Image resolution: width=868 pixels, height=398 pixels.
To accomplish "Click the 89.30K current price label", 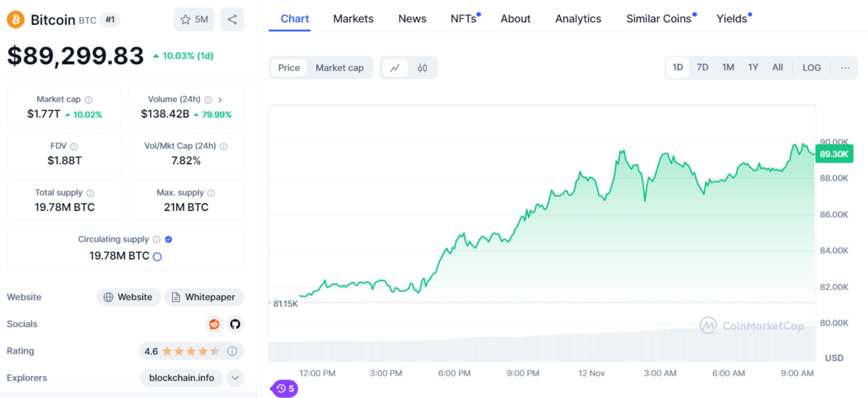I will pos(834,154).
